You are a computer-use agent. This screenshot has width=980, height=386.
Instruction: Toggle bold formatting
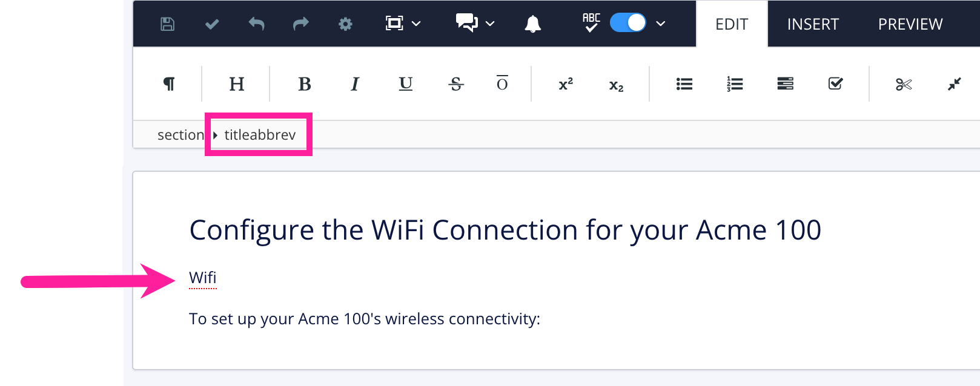[x=305, y=84]
